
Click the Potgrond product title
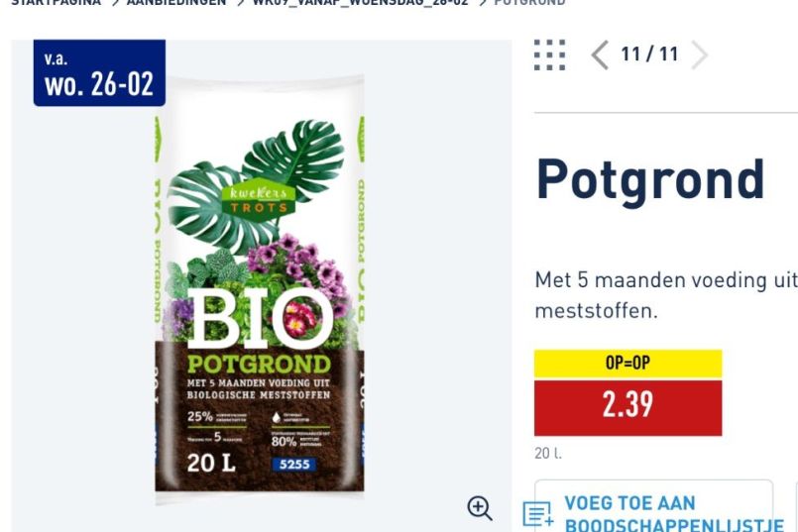(x=650, y=180)
